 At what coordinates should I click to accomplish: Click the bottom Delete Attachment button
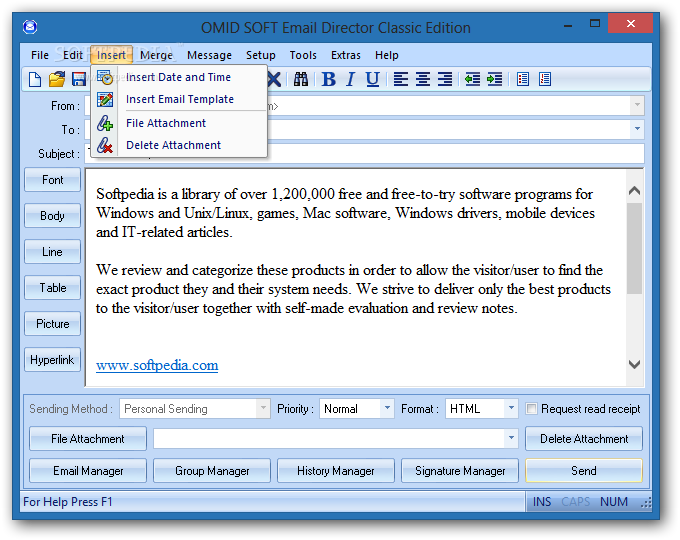click(584, 439)
